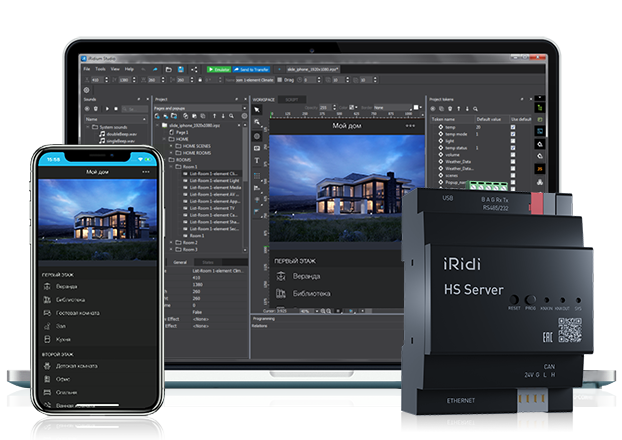The image size is (622, 440).
Task: Click the green Emulator button
Action: click(219, 69)
